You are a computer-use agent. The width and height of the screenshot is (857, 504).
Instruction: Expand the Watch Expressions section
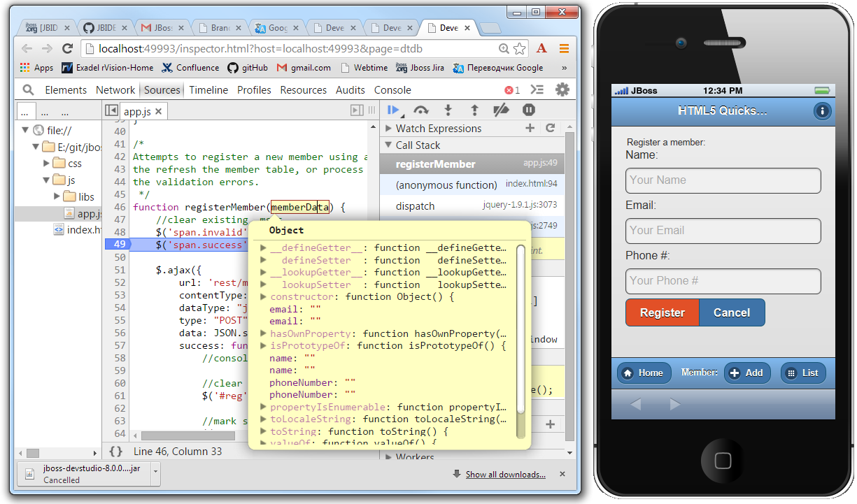click(388, 128)
